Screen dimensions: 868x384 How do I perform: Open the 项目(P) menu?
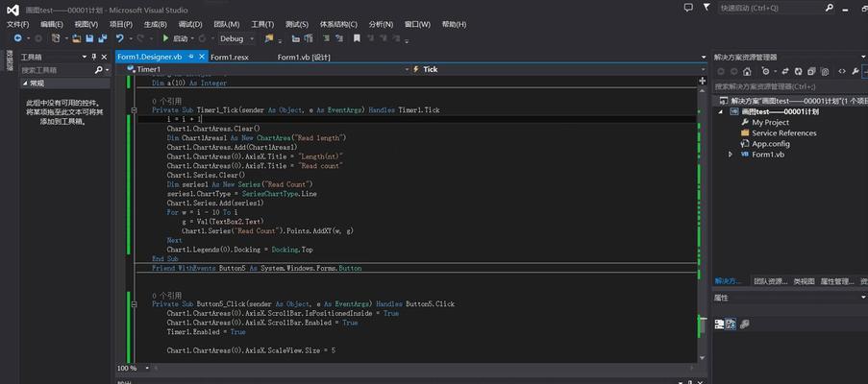[x=121, y=24]
